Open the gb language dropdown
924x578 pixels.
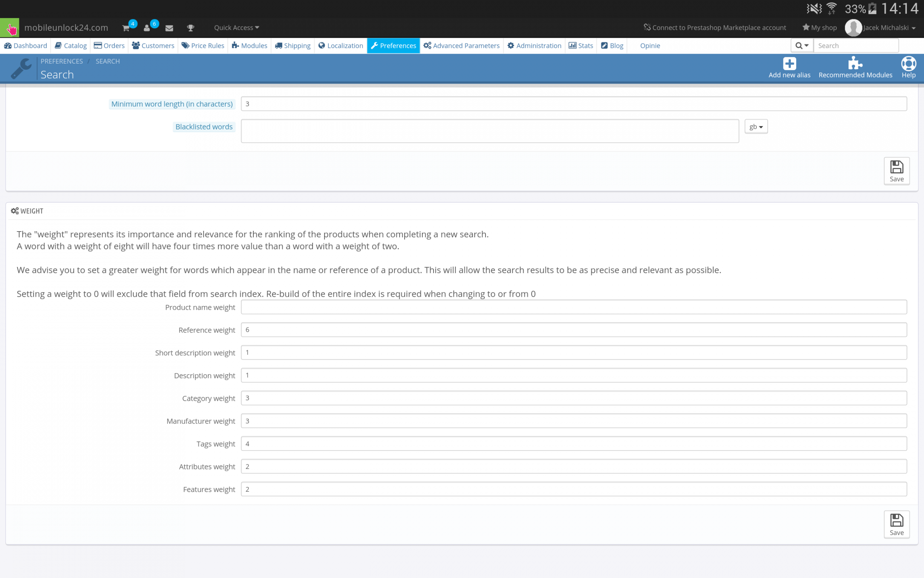point(756,127)
